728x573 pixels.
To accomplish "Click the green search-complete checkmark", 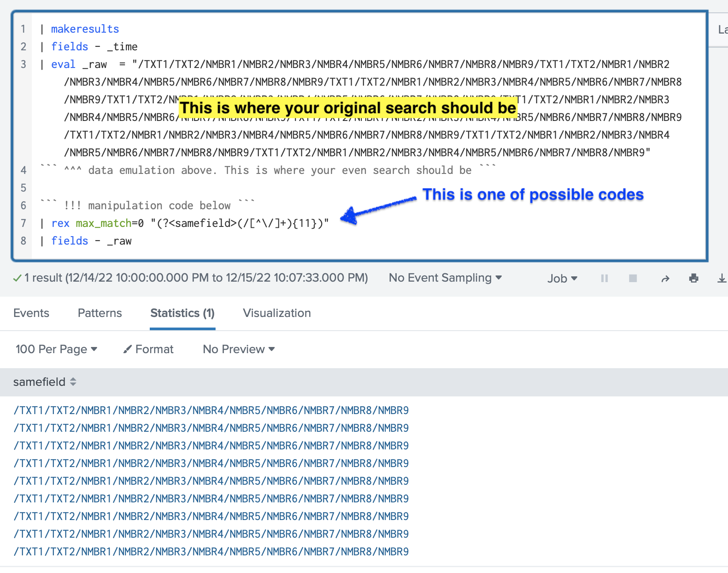I will [x=17, y=278].
